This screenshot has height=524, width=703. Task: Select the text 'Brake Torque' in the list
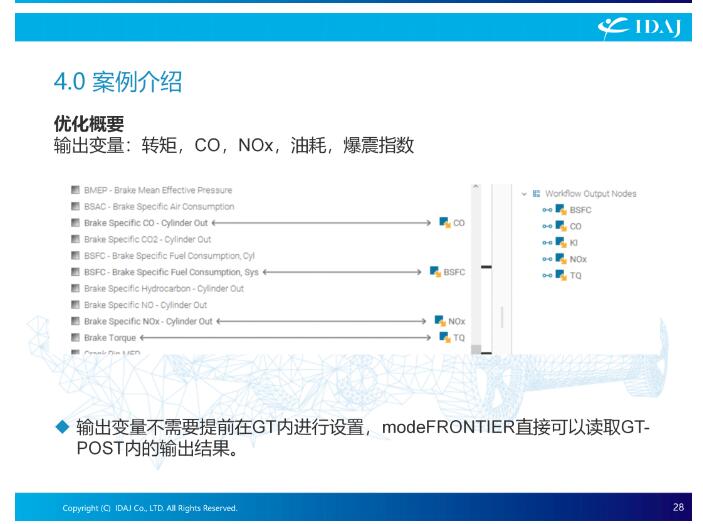click(110, 338)
